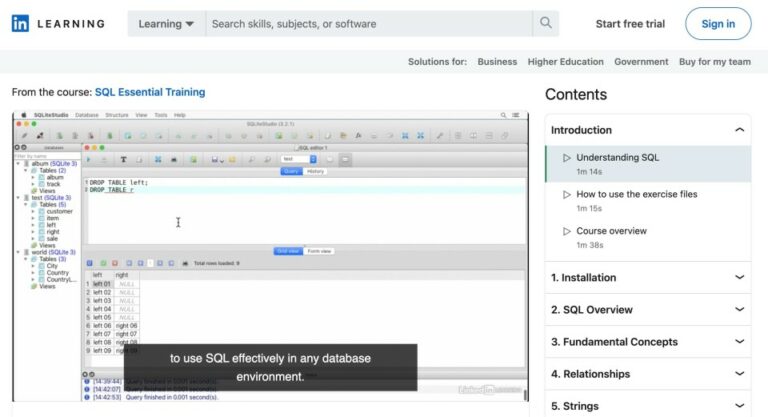Click the play icon beside How to use the exercise files
Image resolution: width=768 pixels, height=417 pixels.
[567, 195]
